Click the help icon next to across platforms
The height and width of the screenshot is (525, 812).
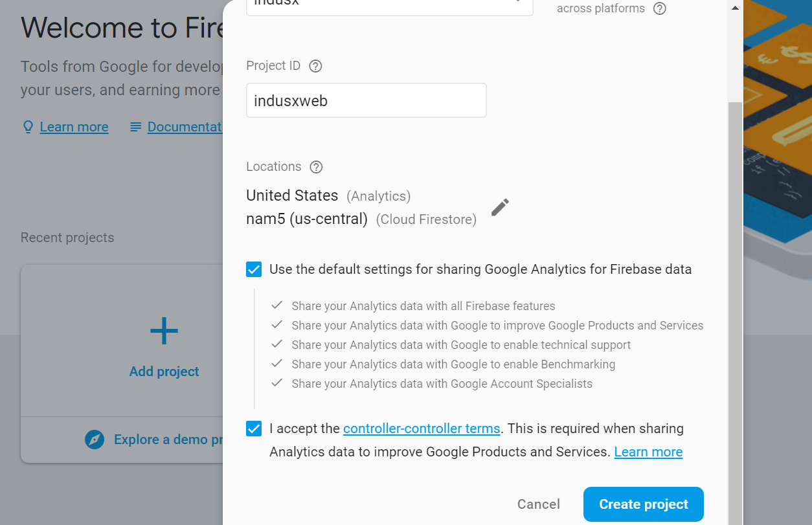pyautogui.click(x=659, y=8)
